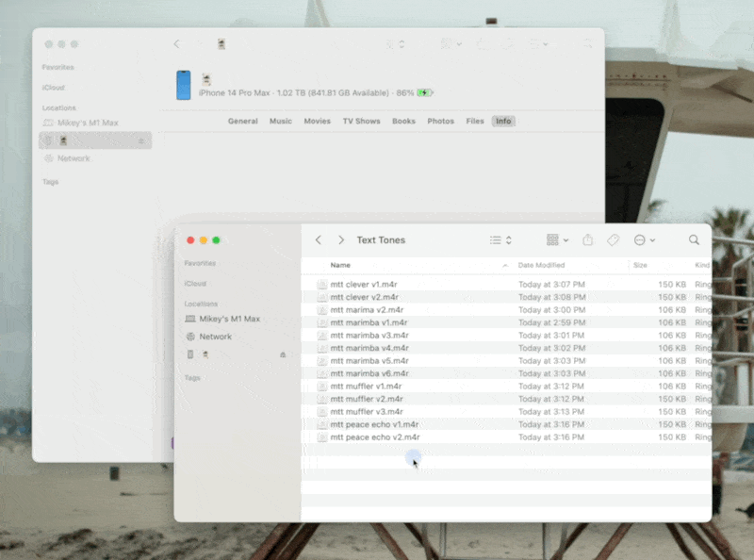Select file mtt marimba v4.m4r
This screenshot has height=560, width=754.
[x=369, y=348]
